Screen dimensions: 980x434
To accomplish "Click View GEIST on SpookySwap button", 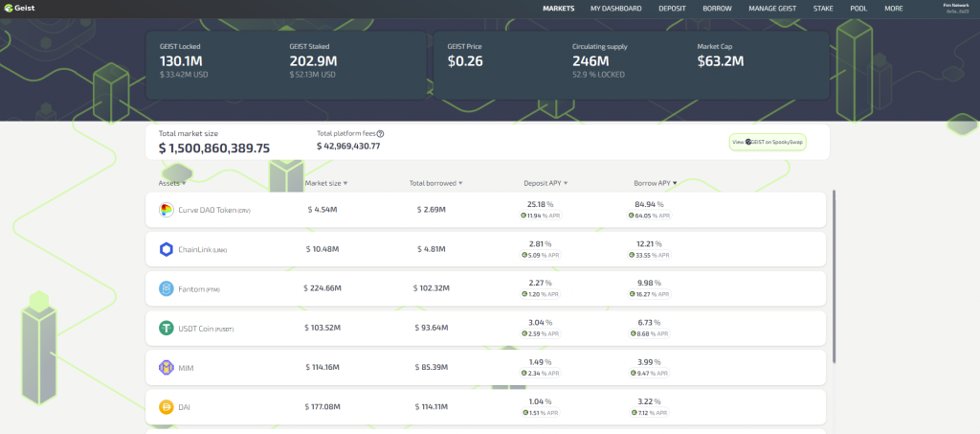I will (768, 142).
